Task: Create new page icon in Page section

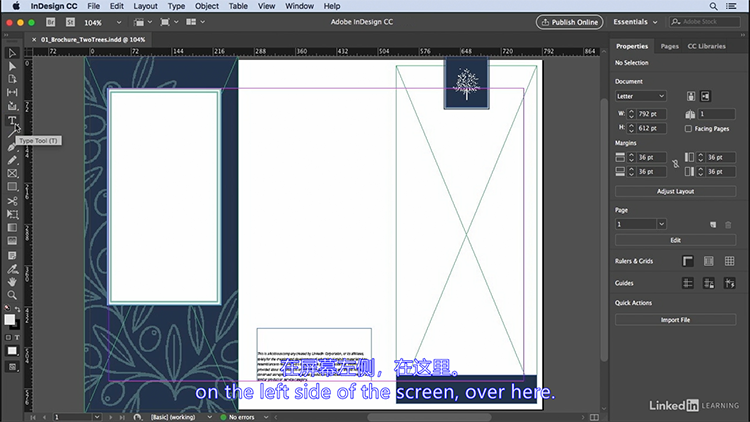Action: [713, 224]
